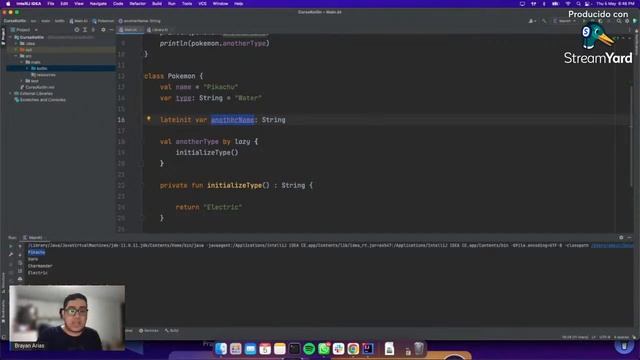Image resolution: width=640 pixels, height=360 pixels.
Task: Open Spotify from the Dock
Action: 309,349
